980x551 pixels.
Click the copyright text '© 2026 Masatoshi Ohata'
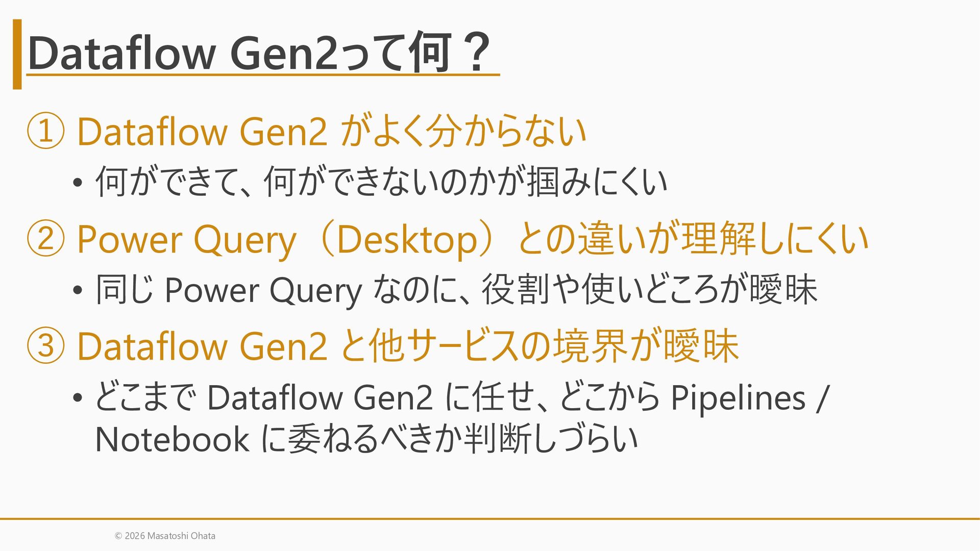point(165,536)
